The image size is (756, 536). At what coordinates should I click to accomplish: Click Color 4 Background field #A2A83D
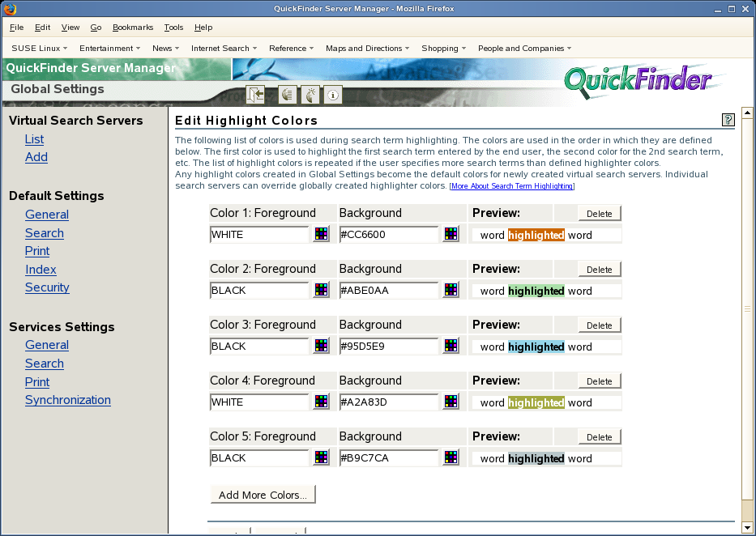coord(389,402)
